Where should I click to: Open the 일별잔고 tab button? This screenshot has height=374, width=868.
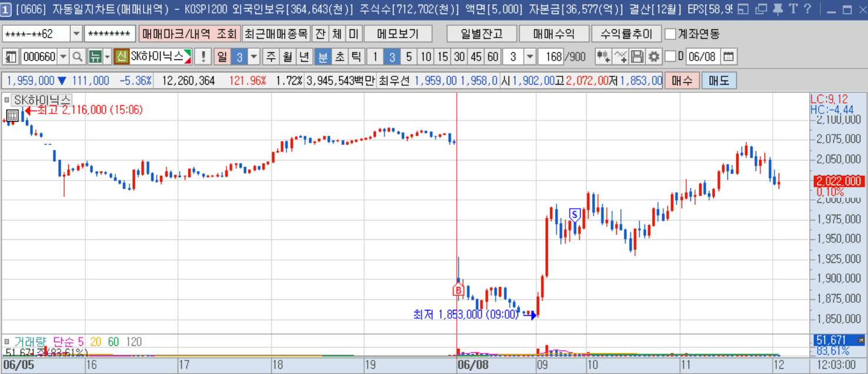[x=481, y=34]
